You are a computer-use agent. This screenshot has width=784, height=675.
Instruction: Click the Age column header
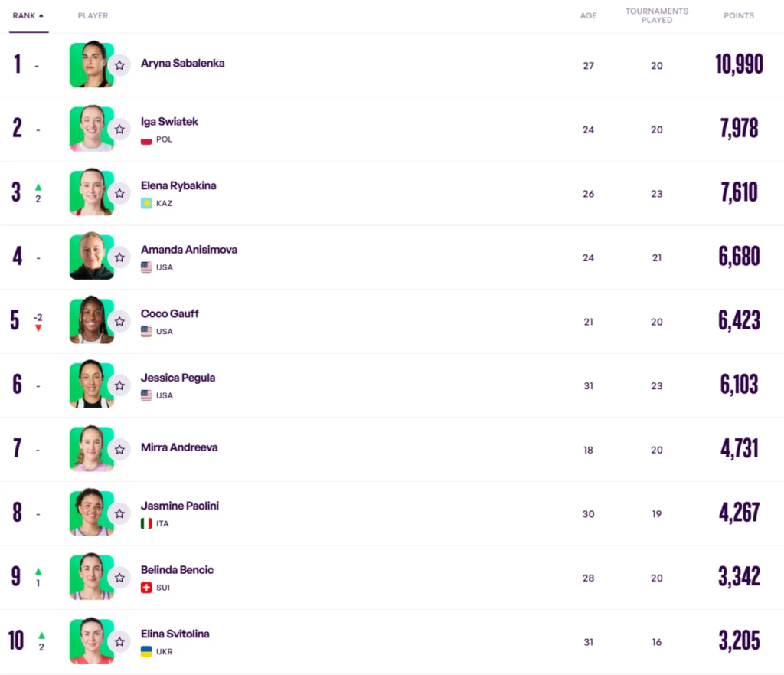(588, 15)
